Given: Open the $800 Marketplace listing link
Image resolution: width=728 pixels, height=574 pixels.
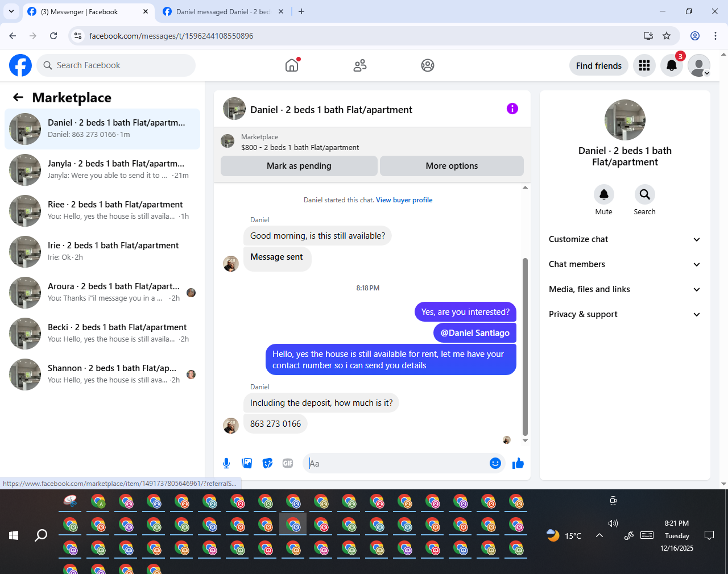Looking at the screenshot, I should tap(300, 148).
